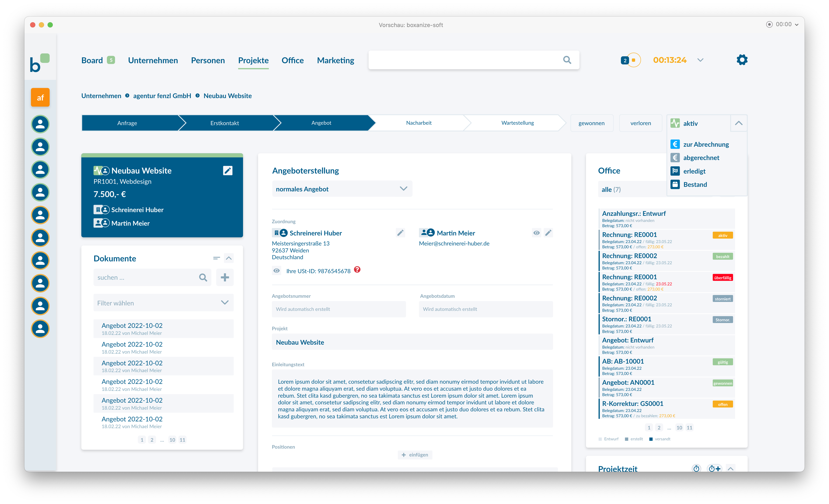Click the minimize-lines icon in Dokumente panel
829x504 pixels.
click(216, 258)
